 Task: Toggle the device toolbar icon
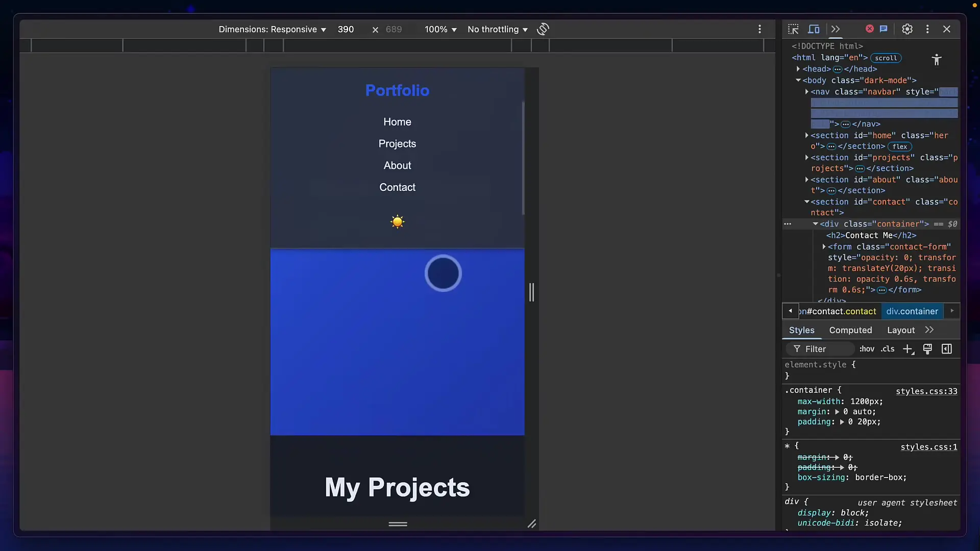tap(814, 29)
